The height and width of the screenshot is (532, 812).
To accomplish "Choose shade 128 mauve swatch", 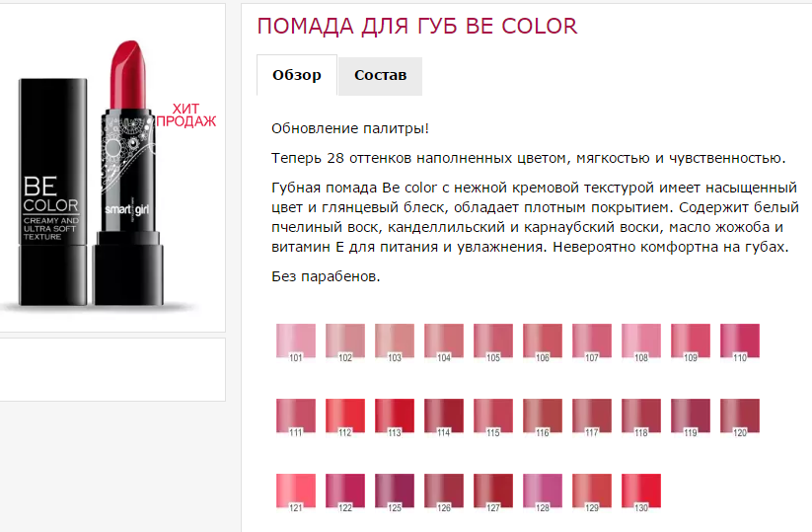I will point(543,493).
